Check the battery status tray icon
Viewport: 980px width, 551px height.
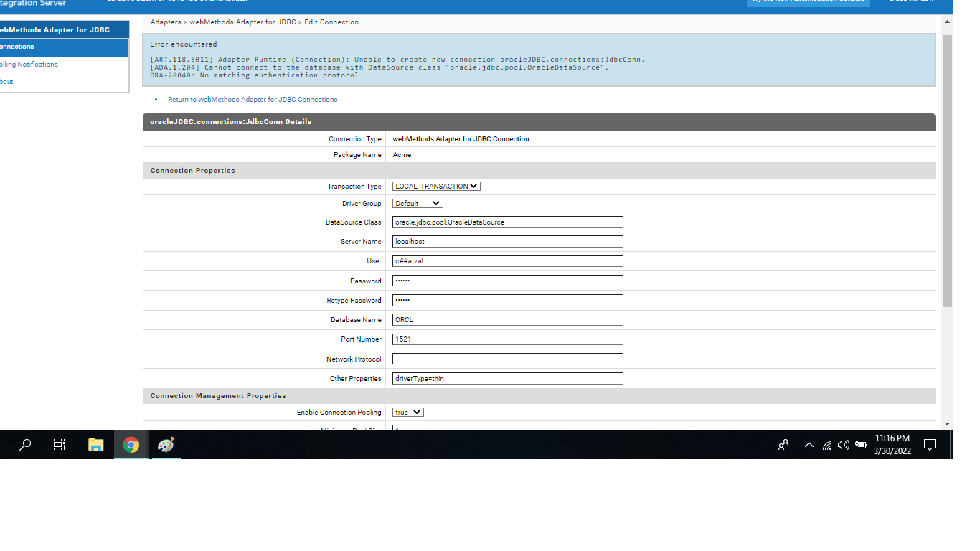click(861, 445)
